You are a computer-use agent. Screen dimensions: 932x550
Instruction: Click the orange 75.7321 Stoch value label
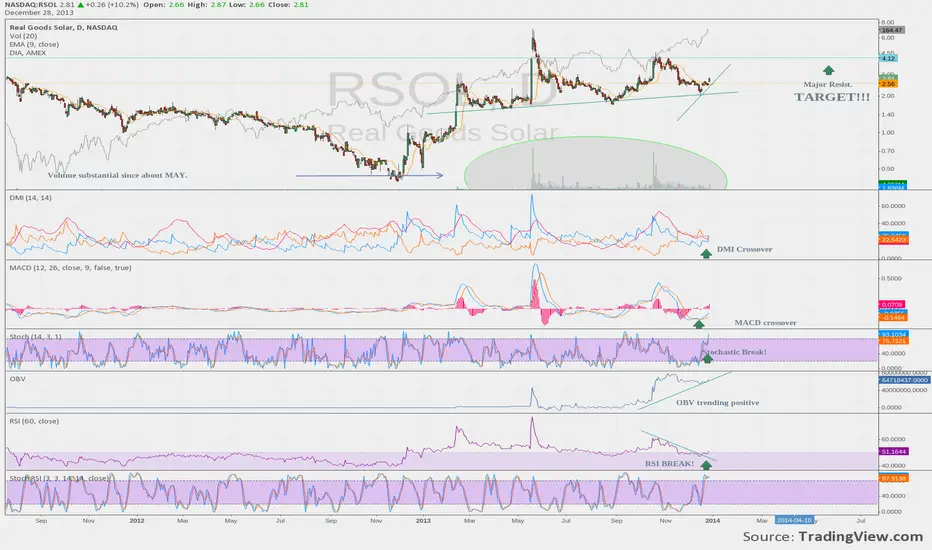(892, 341)
